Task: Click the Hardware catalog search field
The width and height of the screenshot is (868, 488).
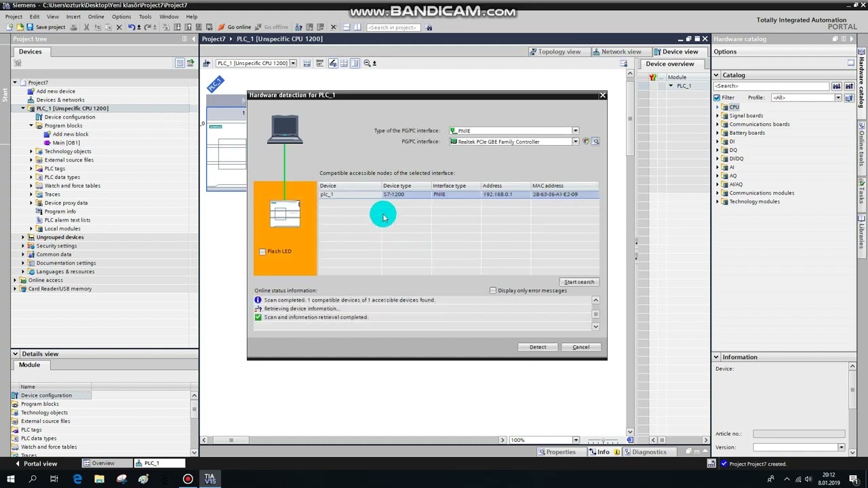Action: click(772, 86)
